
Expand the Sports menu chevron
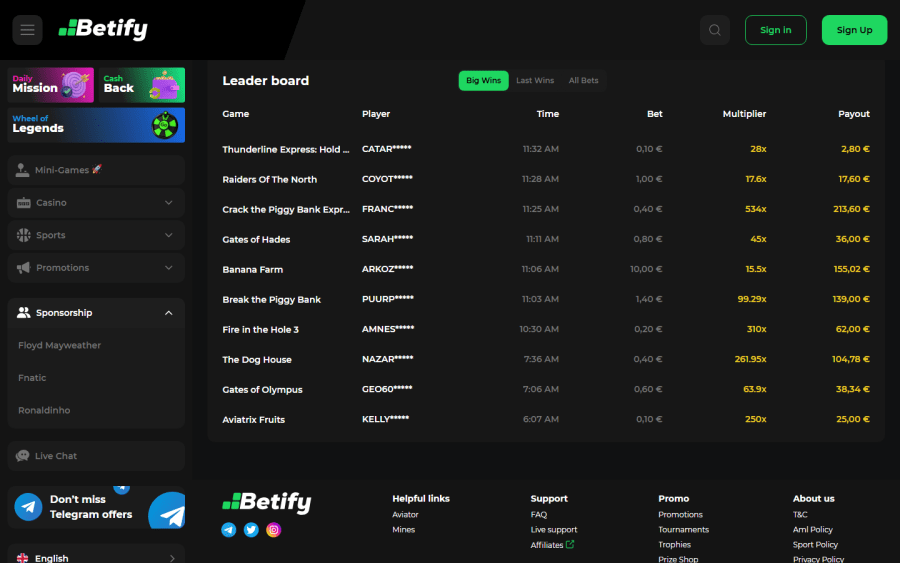(x=169, y=235)
